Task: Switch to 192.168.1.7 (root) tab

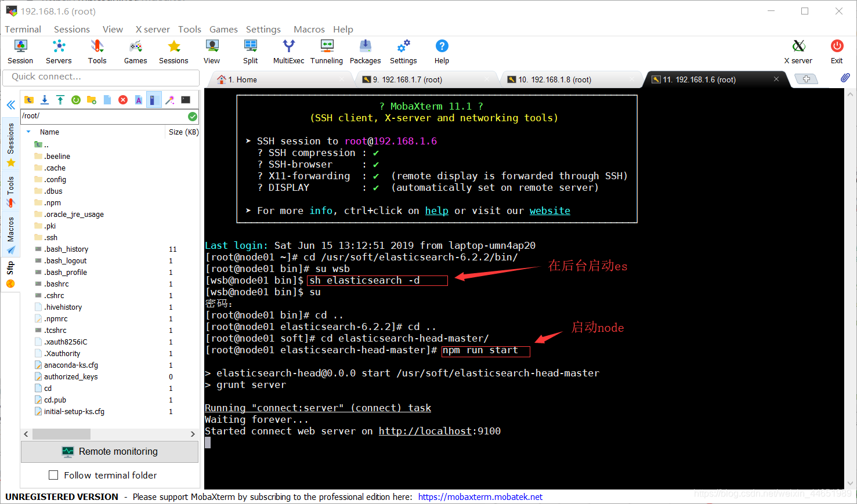Action: pos(407,79)
